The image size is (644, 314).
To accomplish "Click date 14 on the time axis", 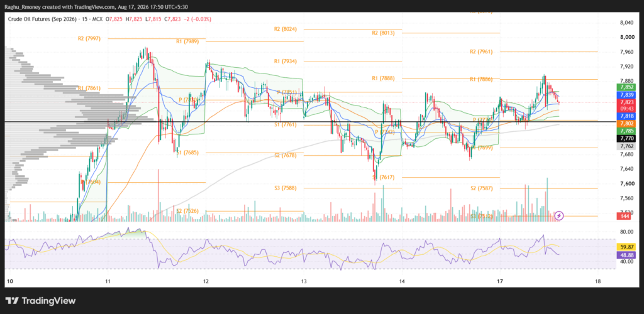I will (x=402, y=281).
